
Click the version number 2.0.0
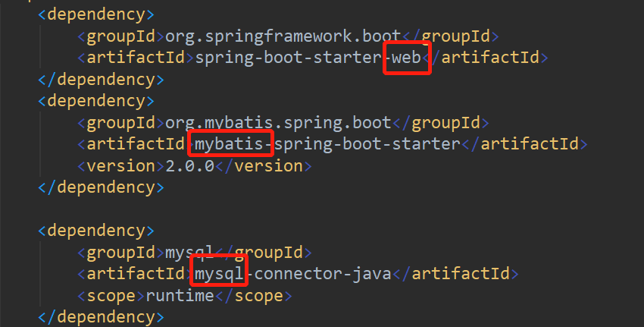pyautogui.click(x=189, y=166)
